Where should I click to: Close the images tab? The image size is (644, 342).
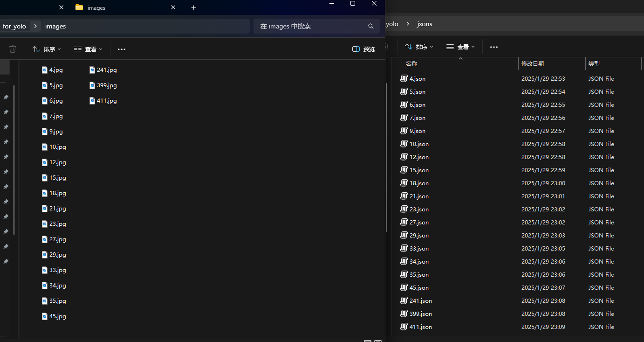pyautogui.click(x=173, y=7)
